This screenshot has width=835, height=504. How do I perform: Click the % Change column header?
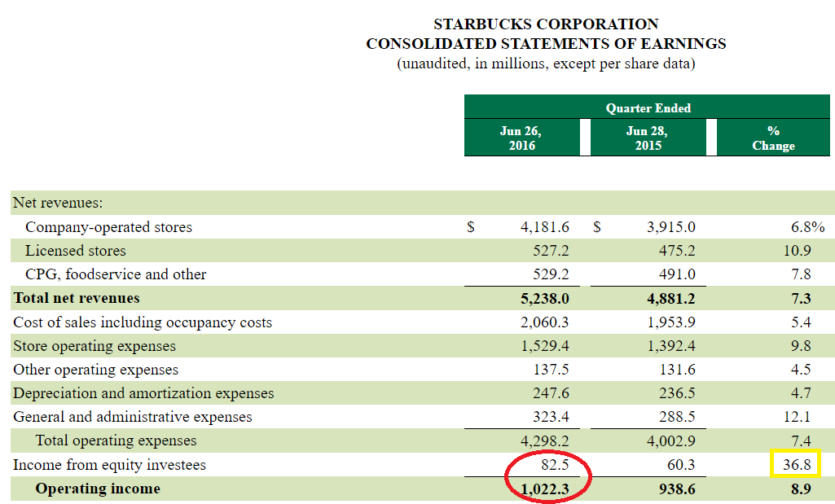pos(773,138)
